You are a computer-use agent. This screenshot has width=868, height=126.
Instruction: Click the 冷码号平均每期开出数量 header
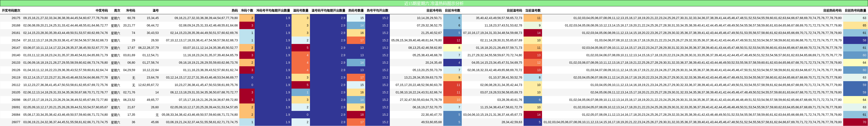[x=273, y=11]
